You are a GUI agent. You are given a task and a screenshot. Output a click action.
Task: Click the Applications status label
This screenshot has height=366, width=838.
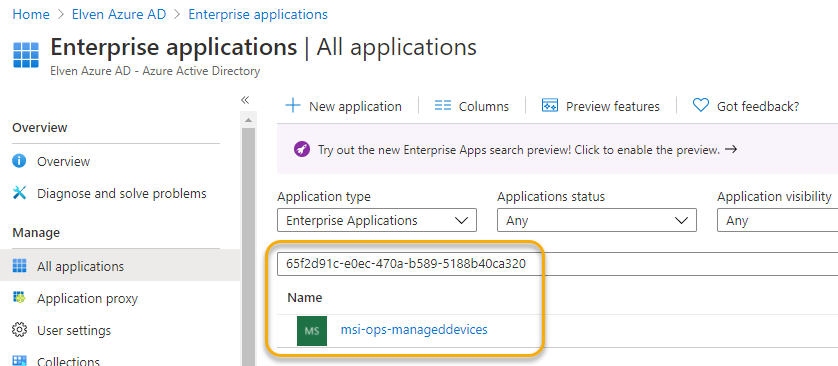551,197
